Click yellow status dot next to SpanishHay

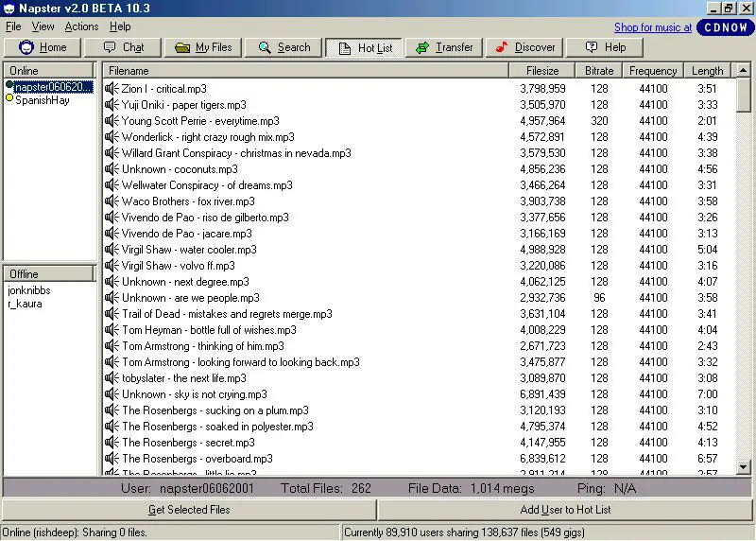[x=9, y=98]
